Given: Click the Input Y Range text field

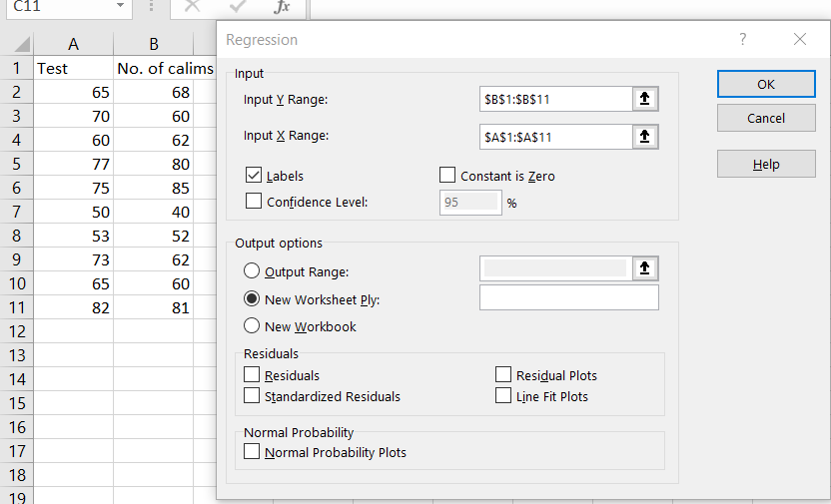Looking at the screenshot, I should pyautogui.click(x=554, y=99).
